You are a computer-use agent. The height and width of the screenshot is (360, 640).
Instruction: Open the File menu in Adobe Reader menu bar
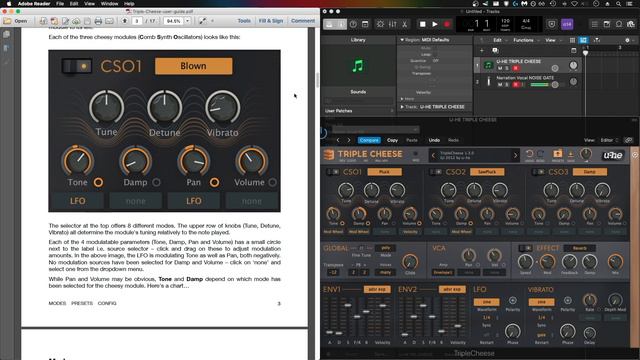click(60, 4)
